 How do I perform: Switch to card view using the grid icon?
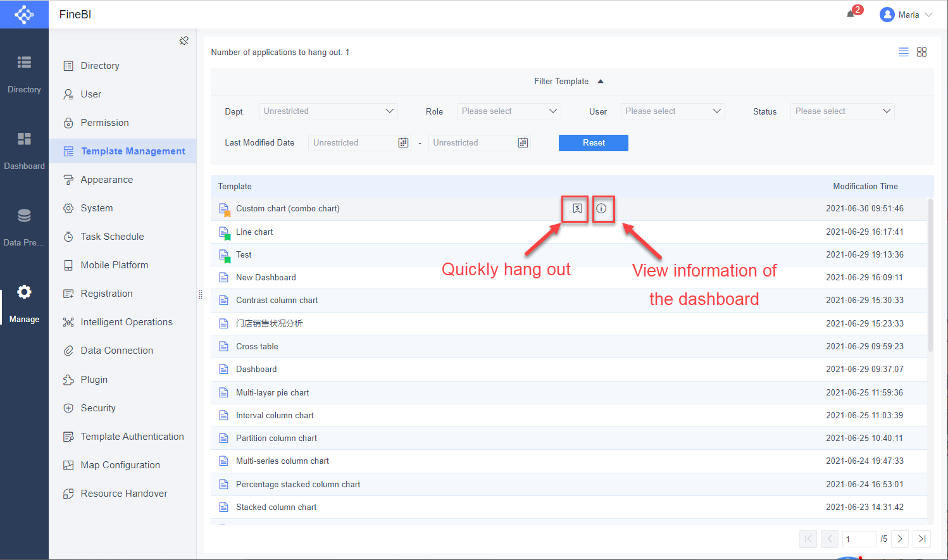coord(921,52)
